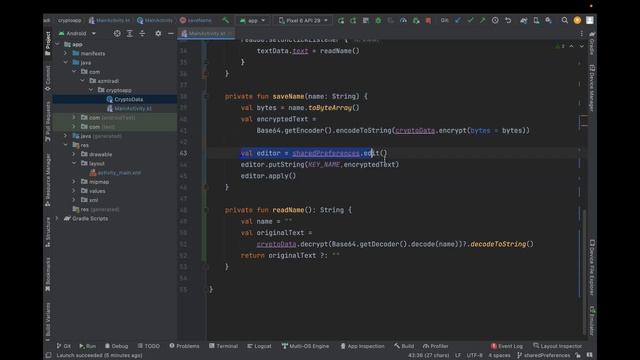Click the orange user avatar icon

click(x=577, y=20)
